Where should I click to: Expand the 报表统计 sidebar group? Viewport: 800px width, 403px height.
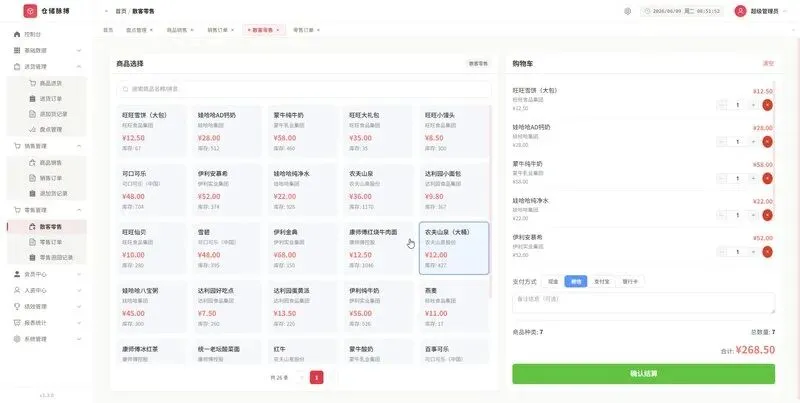tap(79, 323)
